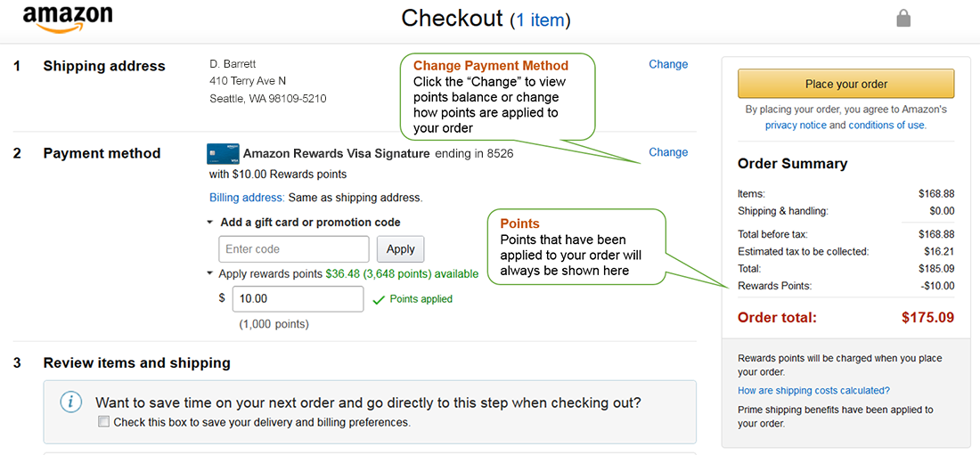Collapse the Apply rewards points section
This screenshot has width=980, height=455.
[210, 274]
